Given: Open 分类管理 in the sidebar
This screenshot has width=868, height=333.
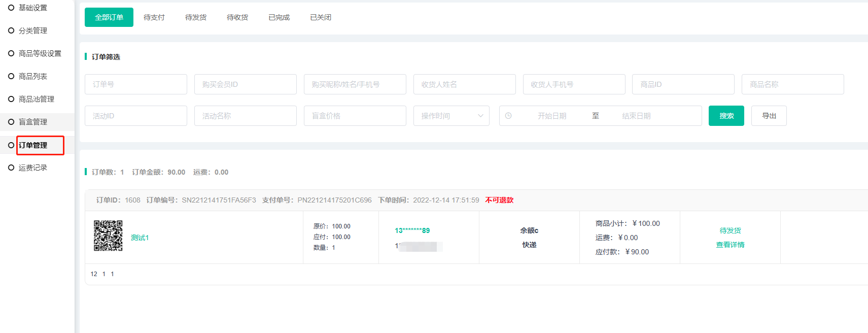Looking at the screenshot, I should [x=33, y=30].
